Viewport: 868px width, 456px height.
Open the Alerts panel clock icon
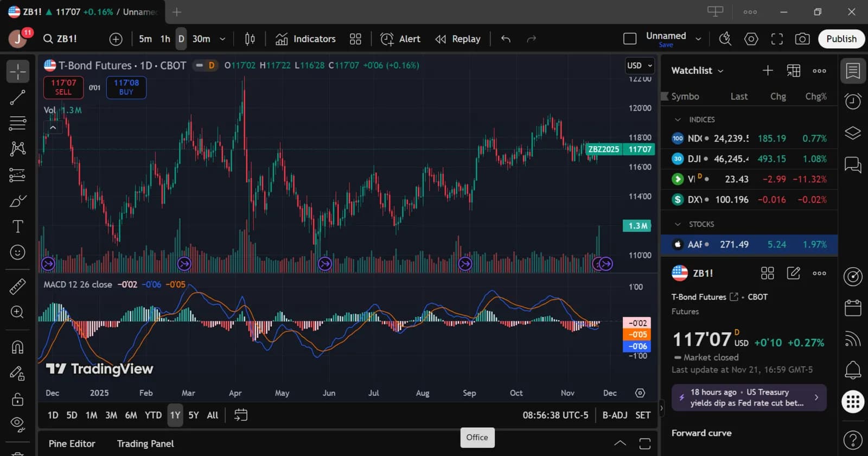tap(853, 101)
